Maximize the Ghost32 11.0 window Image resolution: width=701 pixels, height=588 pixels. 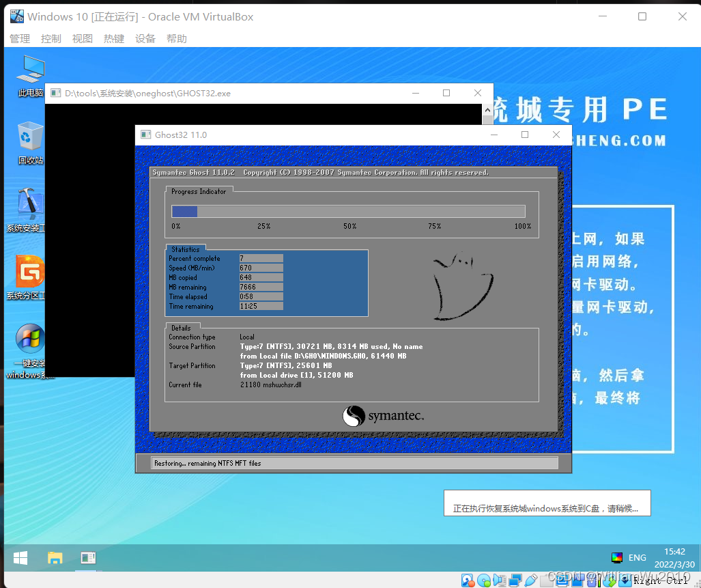click(525, 135)
